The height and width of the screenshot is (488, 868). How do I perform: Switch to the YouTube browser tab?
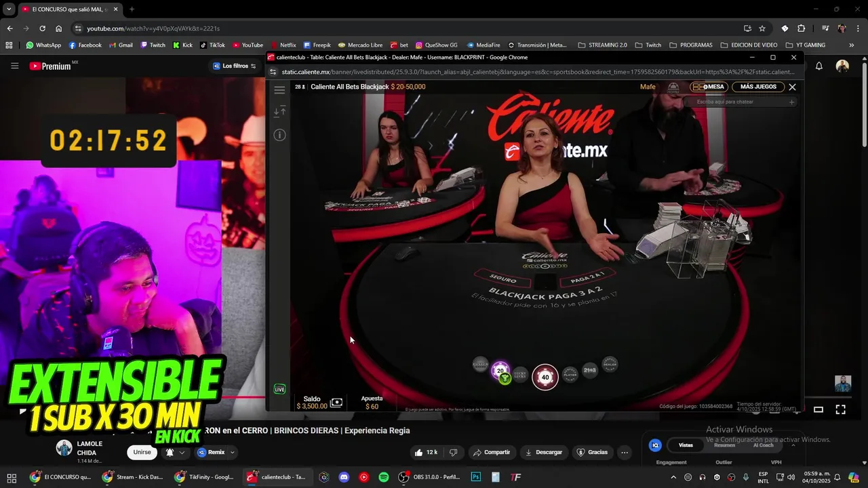click(x=70, y=9)
